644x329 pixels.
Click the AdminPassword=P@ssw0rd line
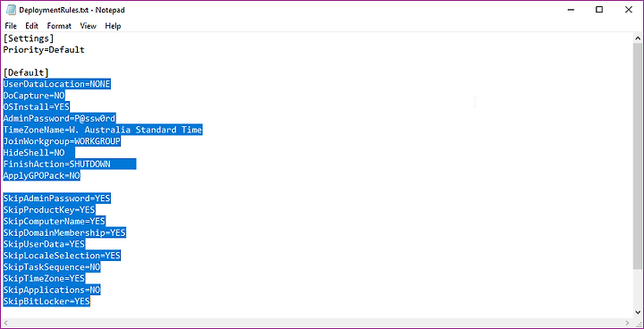[x=60, y=119]
